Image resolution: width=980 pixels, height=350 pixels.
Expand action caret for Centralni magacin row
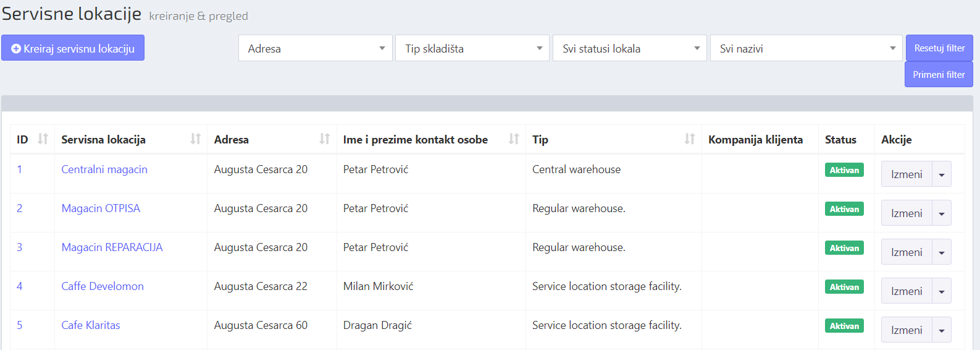941,174
